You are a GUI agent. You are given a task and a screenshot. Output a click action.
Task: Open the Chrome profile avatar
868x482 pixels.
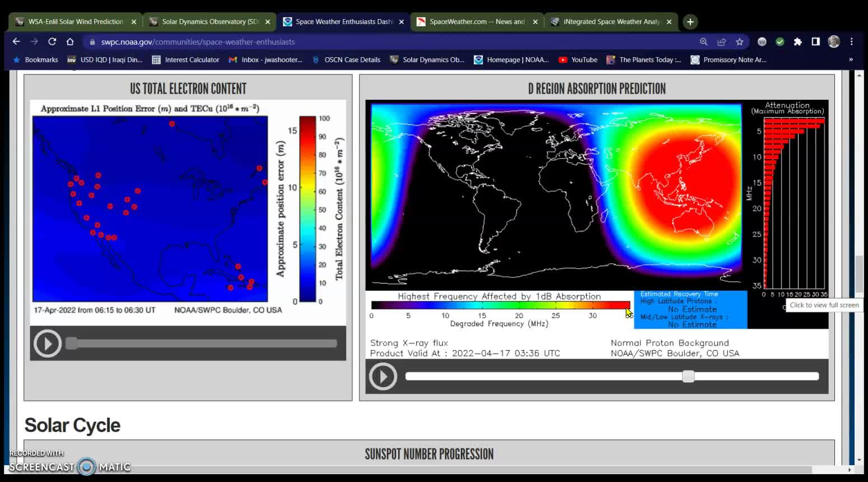point(834,41)
